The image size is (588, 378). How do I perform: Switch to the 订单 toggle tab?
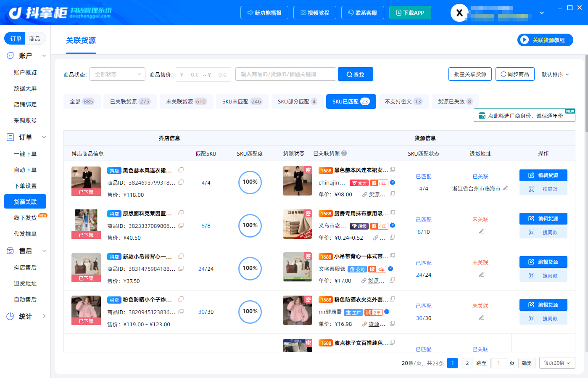16,39
